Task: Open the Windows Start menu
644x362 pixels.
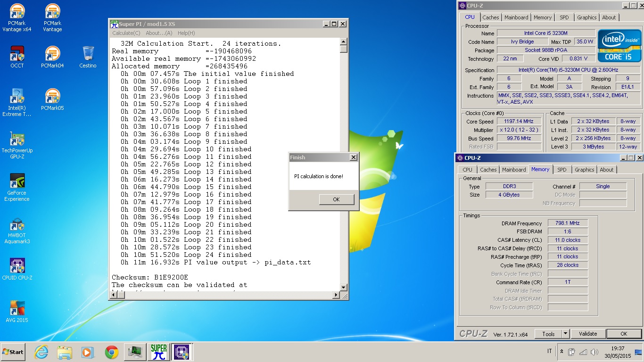Action: pyautogui.click(x=13, y=352)
